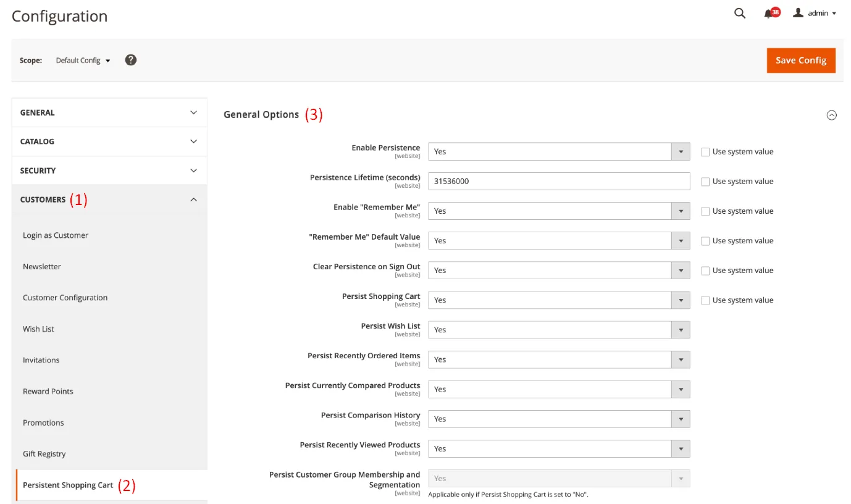Click the scope help question mark icon
Viewport: 851px width, 504px height.
(x=130, y=60)
